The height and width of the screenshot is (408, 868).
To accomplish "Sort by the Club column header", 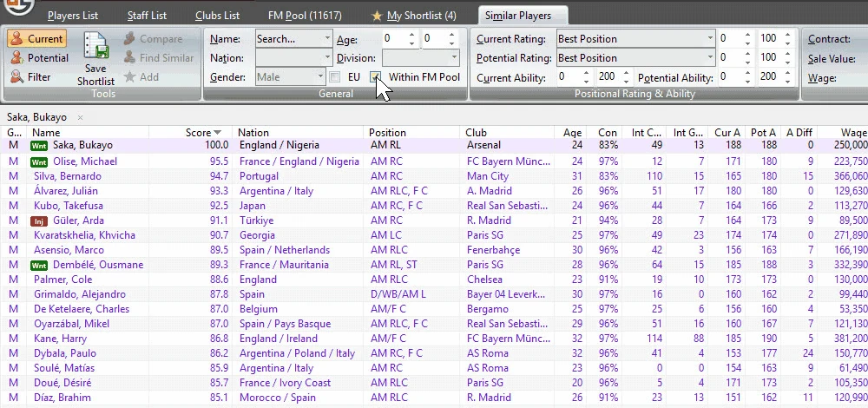I will tap(507, 133).
